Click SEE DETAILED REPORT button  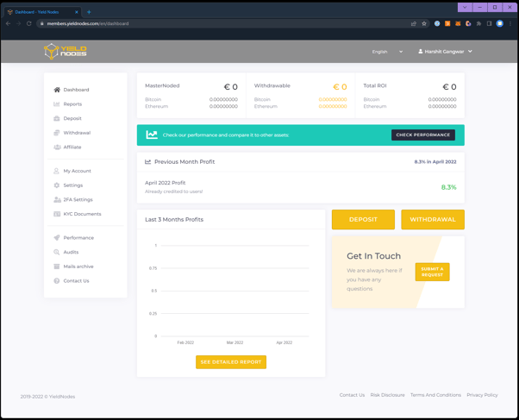point(231,362)
